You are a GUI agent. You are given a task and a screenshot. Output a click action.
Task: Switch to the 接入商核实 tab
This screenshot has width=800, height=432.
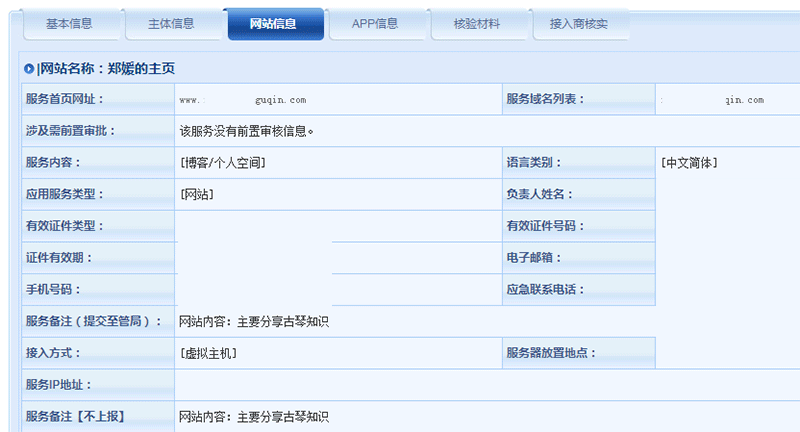pos(579,23)
